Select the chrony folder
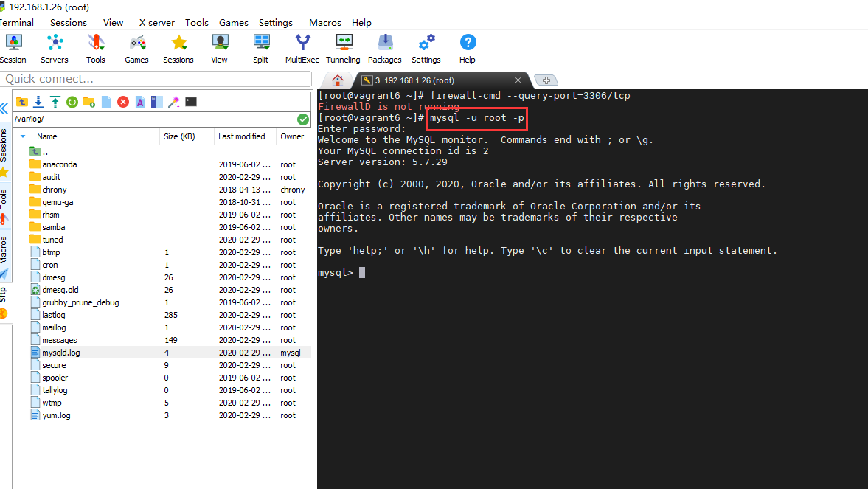This screenshot has width=868, height=489. (x=55, y=190)
